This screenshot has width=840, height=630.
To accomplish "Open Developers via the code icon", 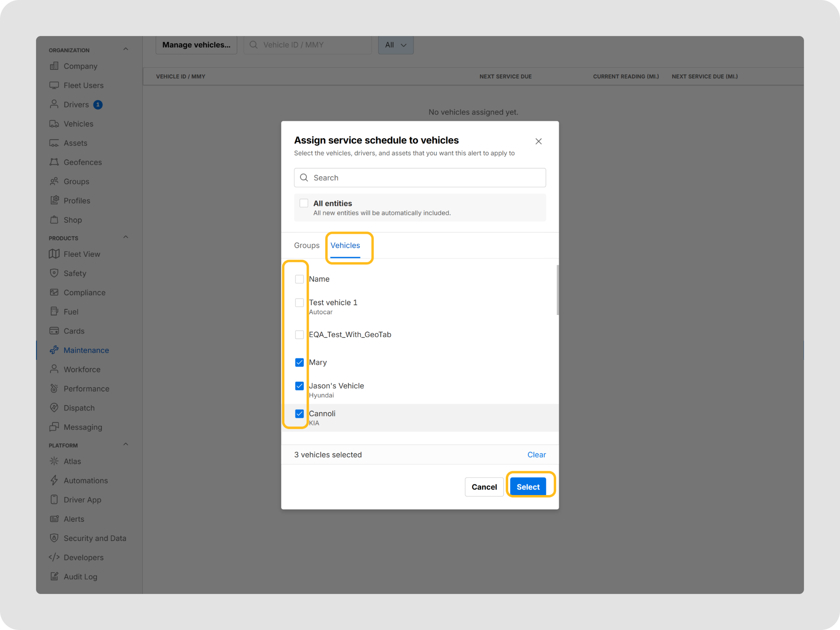I will [54, 557].
